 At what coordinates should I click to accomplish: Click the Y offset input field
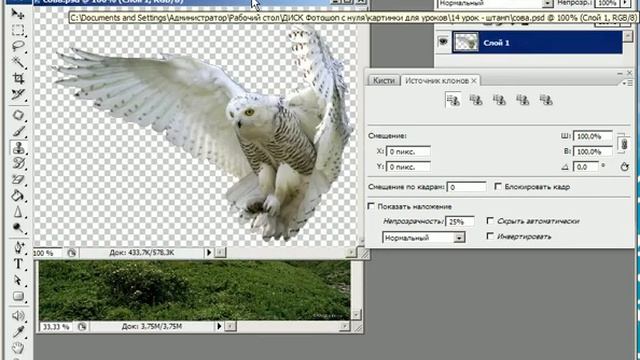(408, 167)
